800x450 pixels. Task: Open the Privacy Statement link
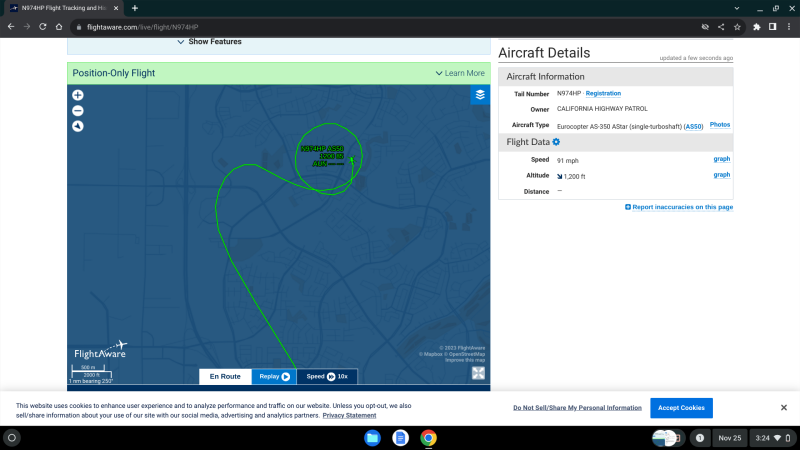349,415
